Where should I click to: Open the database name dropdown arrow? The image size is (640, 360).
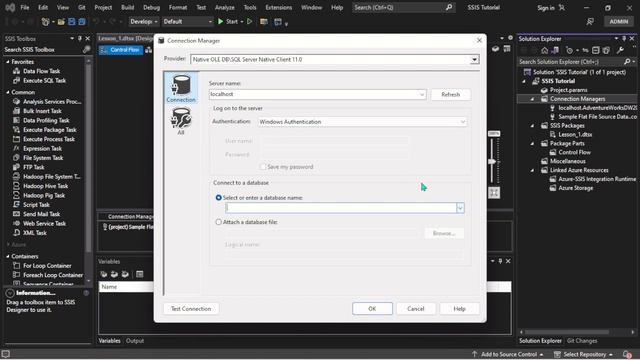pyautogui.click(x=460, y=208)
